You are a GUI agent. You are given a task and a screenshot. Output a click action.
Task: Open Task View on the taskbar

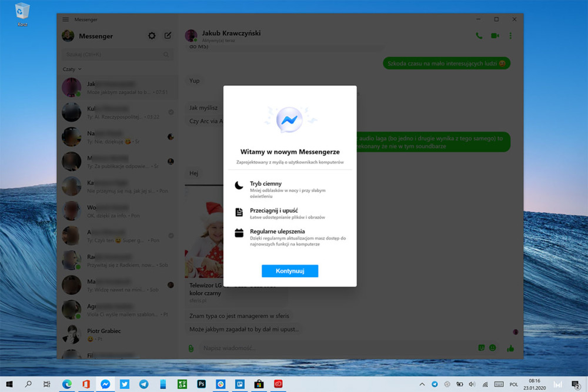click(47, 384)
